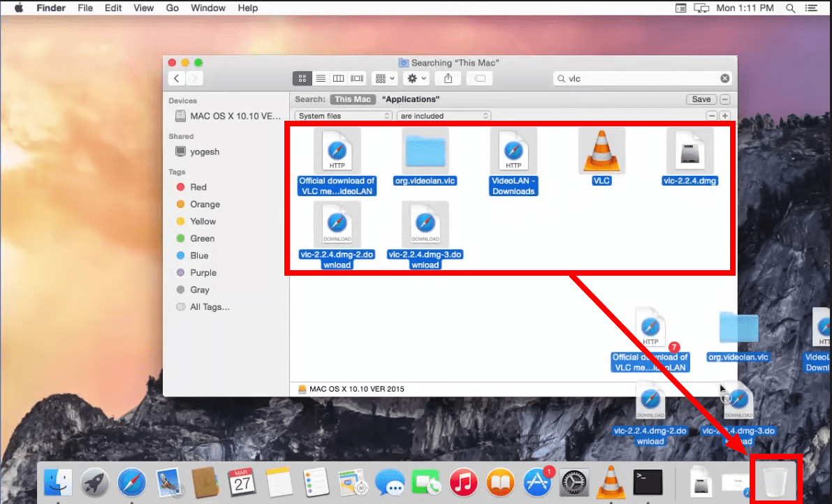Screen dimensions: 832x504
Task: Launch VLC from the Dock
Action: pyautogui.click(x=611, y=482)
